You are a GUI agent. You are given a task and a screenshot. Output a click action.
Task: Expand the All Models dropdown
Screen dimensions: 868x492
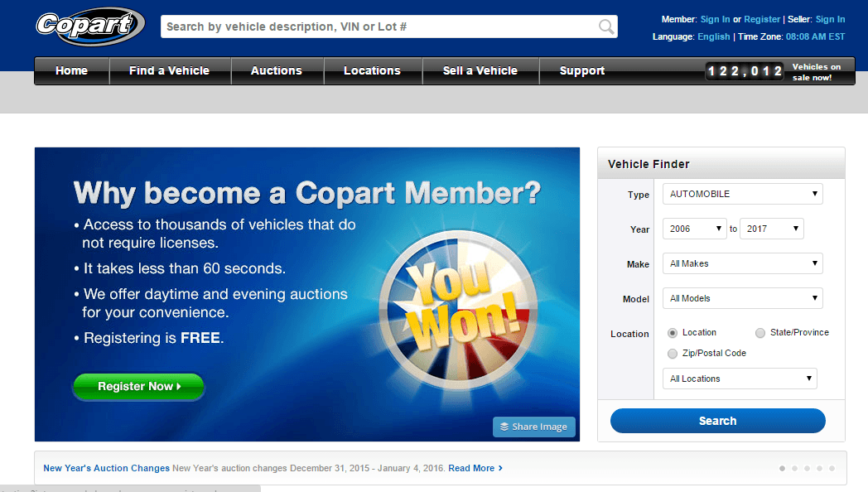742,298
